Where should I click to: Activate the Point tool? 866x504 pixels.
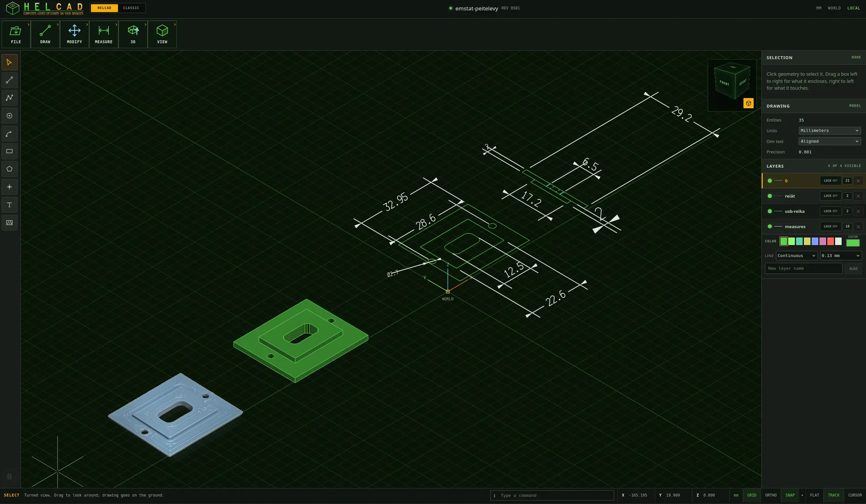[x=9, y=187]
